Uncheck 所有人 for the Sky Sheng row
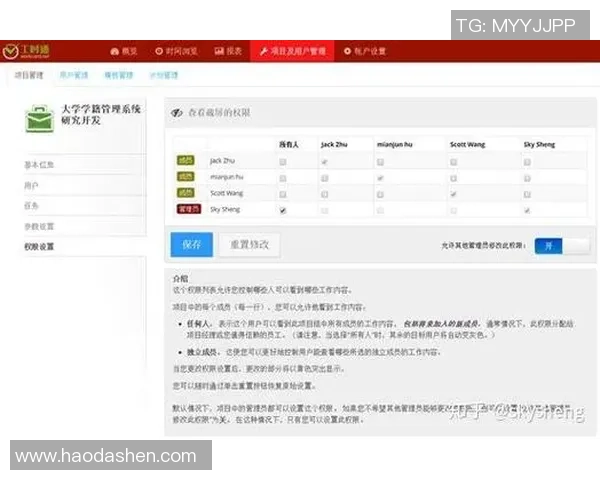This screenshot has width=600, height=480. coord(283,211)
